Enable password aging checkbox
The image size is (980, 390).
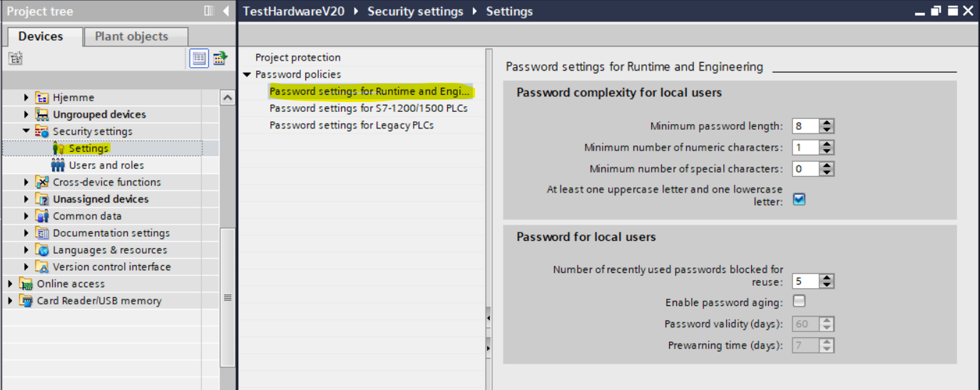click(x=800, y=301)
